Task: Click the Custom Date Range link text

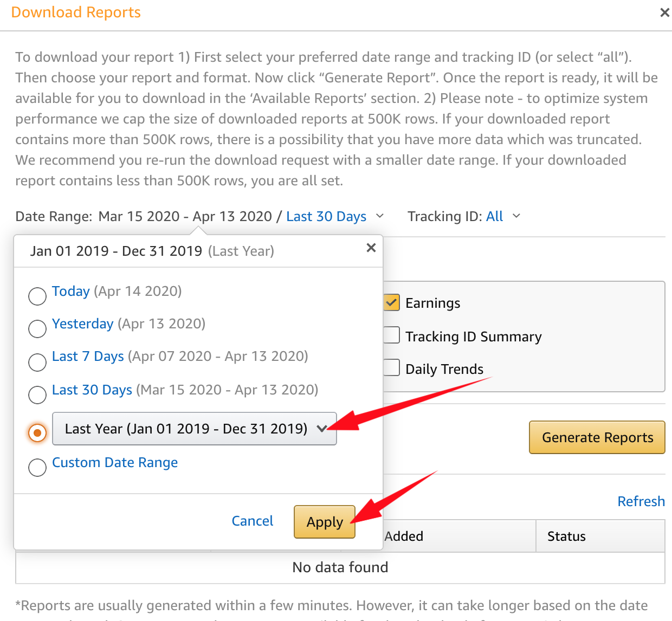Action: coord(115,463)
